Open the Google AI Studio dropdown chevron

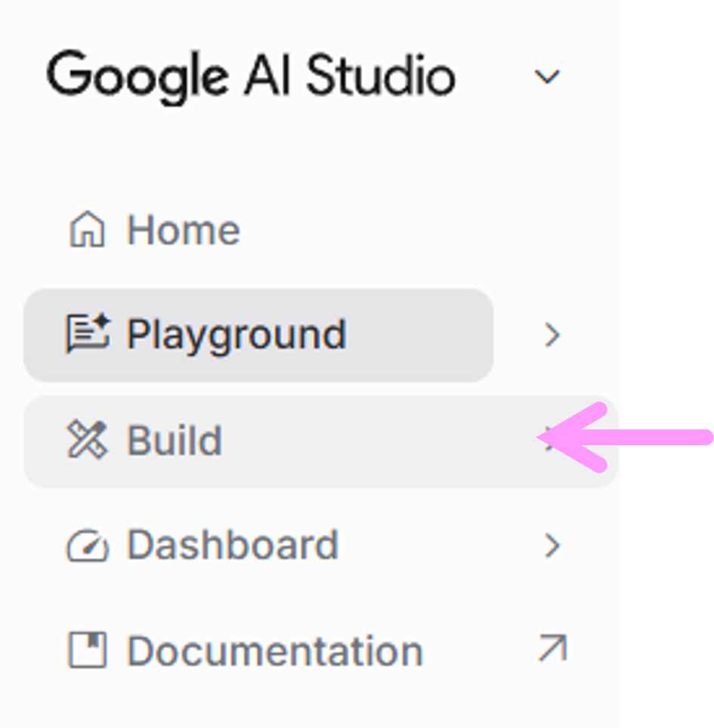click(x=546, y=76)
